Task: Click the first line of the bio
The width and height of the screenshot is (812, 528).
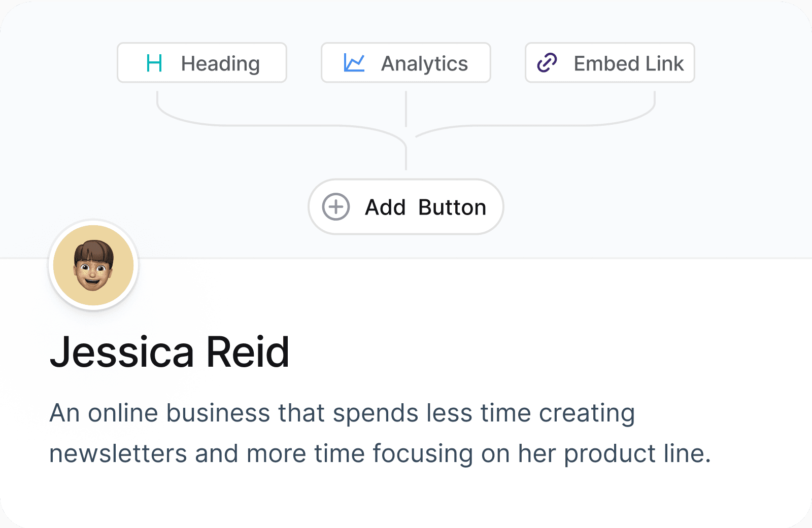Action: coord(342,413)
